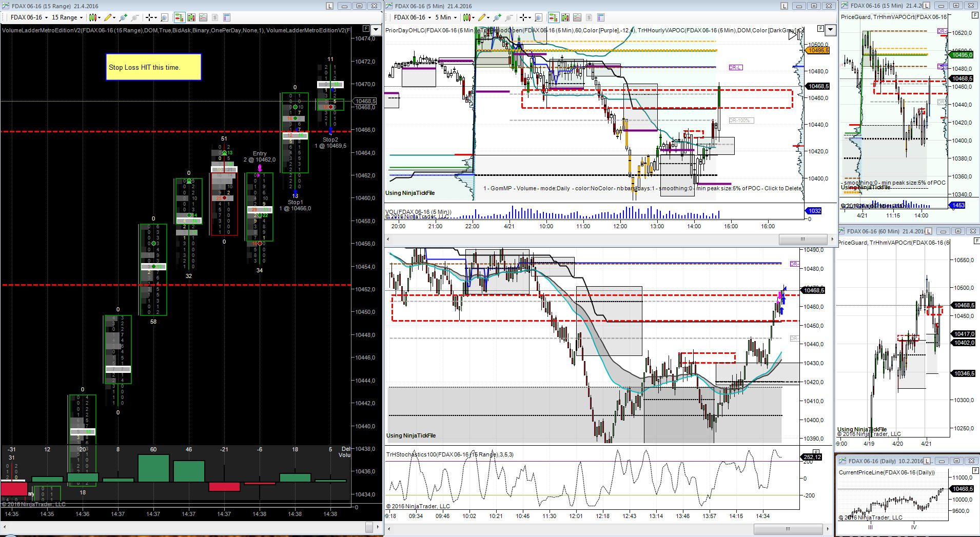Image resolution: width=980 pixels, height=537 pixels.
Task: Expand indicator label arrow in 5 Min chart
Action: (830, 30)
